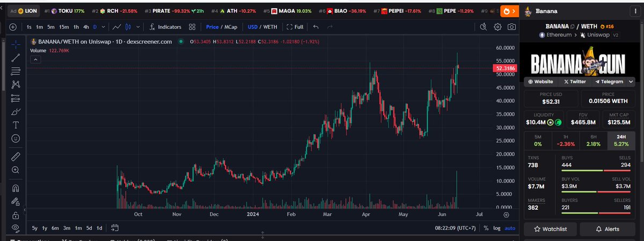Click the chart time axis settings icon
Viewport: 644px width, 241px height.
click(x=506, y=214)
